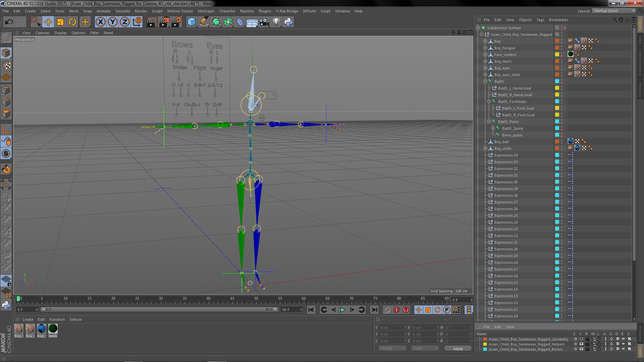
Task: Toggle solo for the Rigged_Helpers layer
Action: [x=575, y=344]
